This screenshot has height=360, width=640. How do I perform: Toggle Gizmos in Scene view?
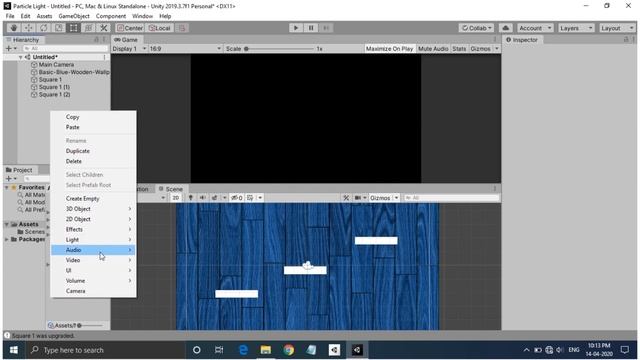coord(380,198)
